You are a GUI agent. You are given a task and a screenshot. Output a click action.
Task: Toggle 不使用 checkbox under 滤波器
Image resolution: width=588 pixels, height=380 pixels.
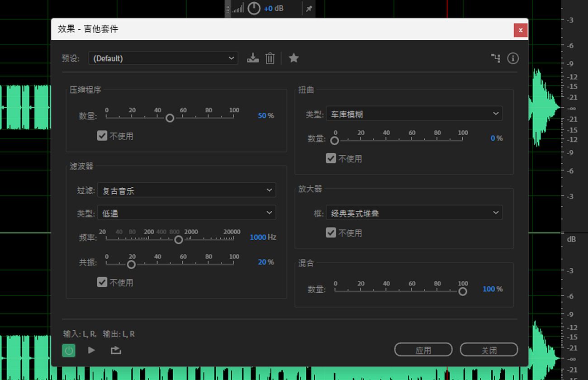102,282
